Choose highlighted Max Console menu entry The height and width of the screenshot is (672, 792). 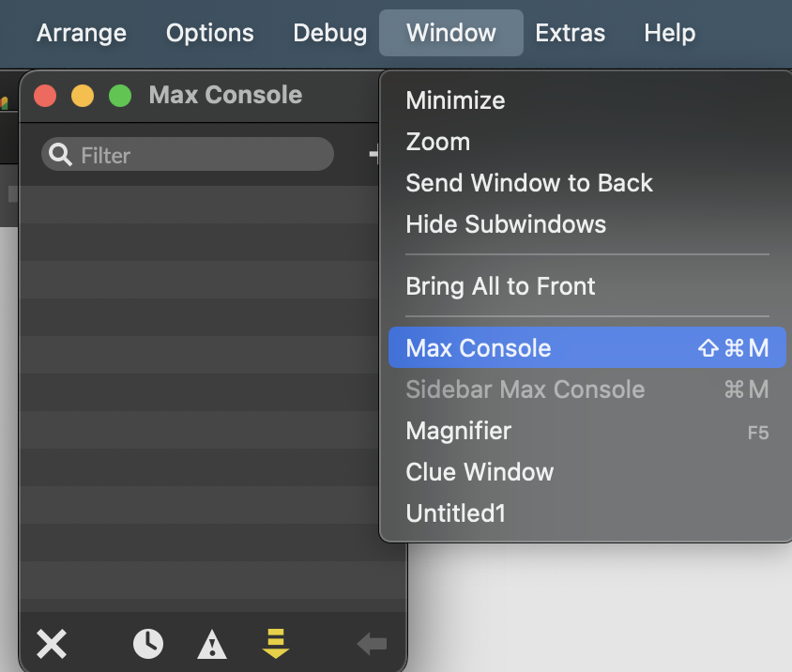[x=478, y=348]
